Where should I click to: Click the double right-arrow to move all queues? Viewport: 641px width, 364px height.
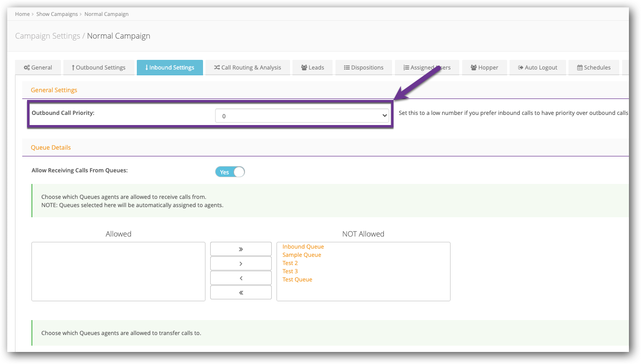click(241, 249)
